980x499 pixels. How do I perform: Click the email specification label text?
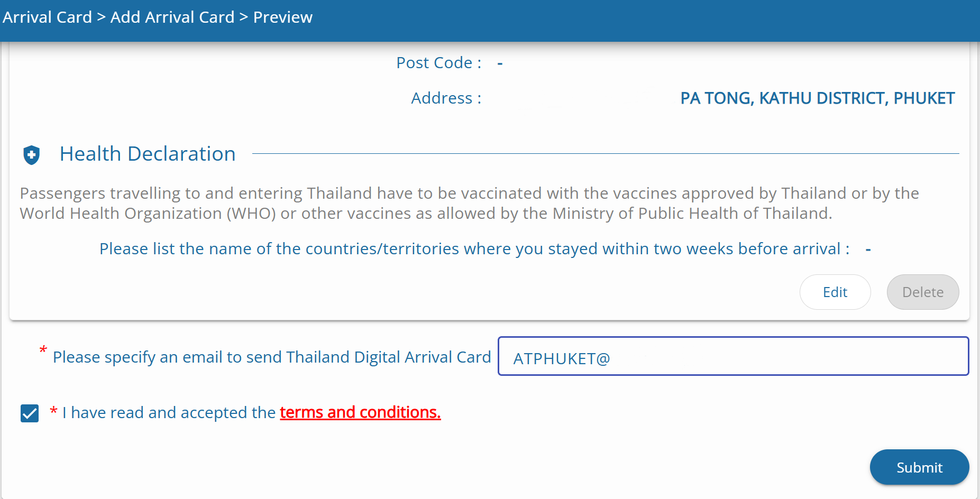(272, 357)
